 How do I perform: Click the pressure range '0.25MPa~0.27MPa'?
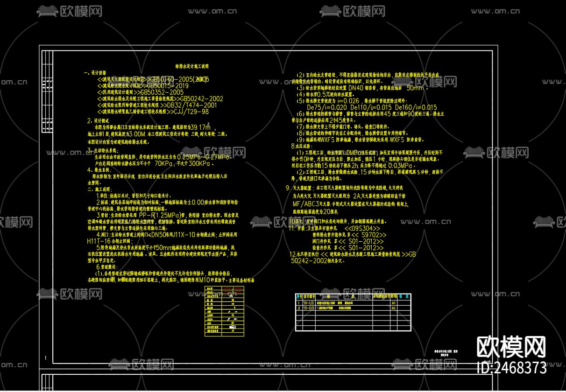[x=204, y=157]
